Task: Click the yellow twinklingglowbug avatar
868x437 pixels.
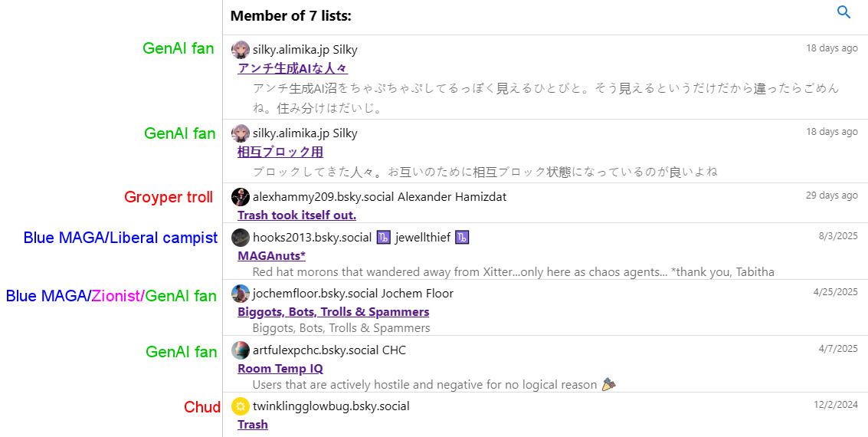Action: (241, 406)
